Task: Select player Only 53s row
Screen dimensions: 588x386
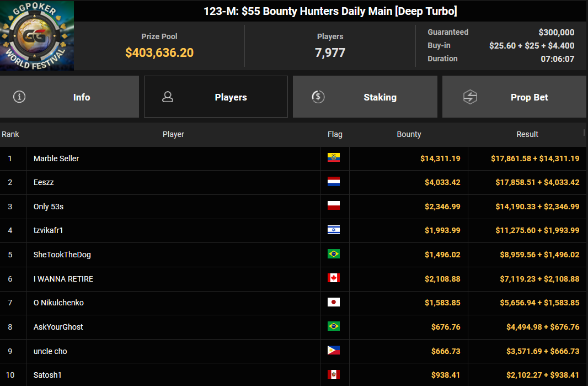Action: (292, 207)
